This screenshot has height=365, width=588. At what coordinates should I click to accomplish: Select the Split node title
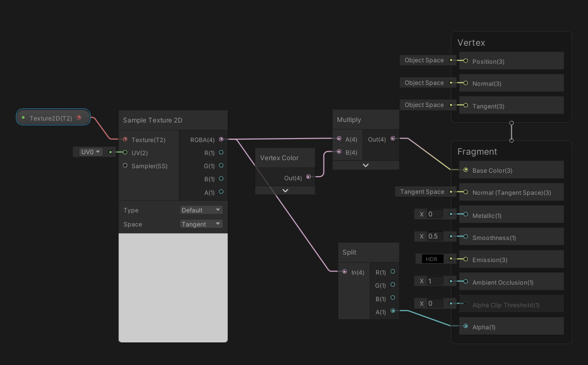[349, 252]
